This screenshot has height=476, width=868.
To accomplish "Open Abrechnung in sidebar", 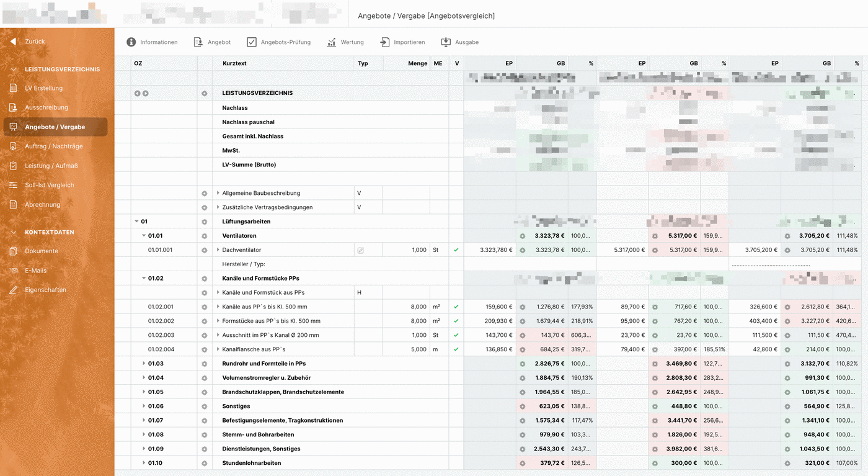I will (x=42, y=204).
